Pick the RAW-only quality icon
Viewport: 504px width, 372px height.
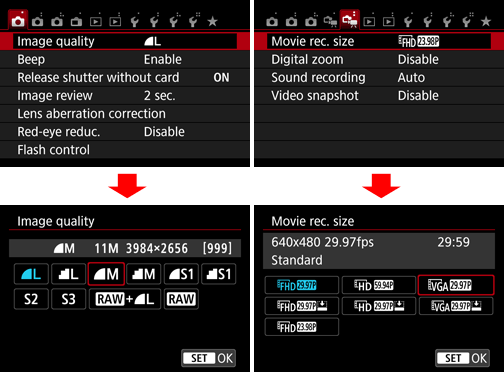[181, 299]
